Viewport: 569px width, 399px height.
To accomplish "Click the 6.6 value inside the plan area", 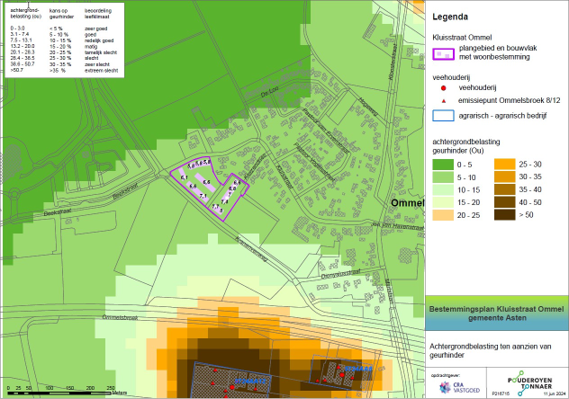I will click(x=207, y=182).
